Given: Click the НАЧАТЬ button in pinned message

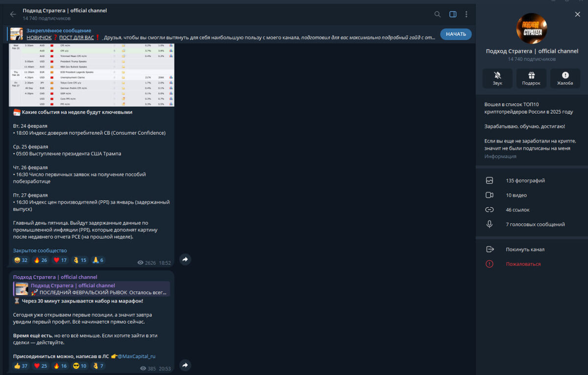Looking at the screenshot, I should coord(456,34).
